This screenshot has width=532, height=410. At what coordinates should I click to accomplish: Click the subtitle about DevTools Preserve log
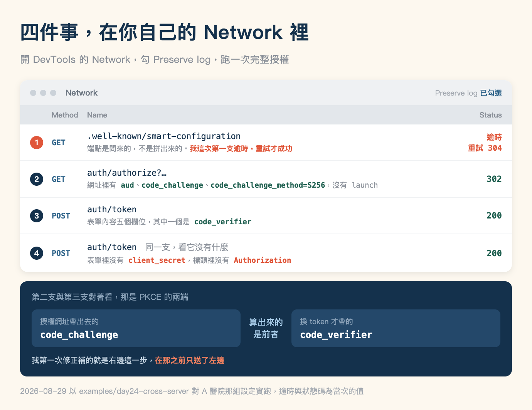click(x=155, y=59)
